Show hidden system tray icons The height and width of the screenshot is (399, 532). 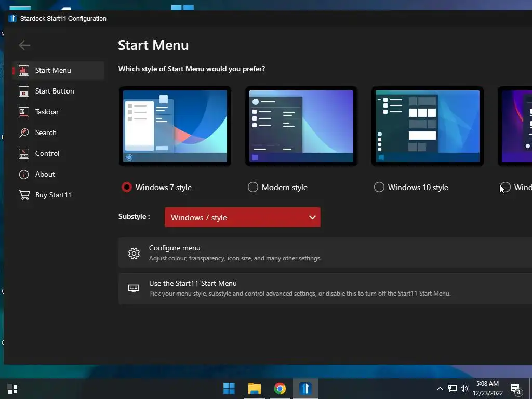coord(440,389)
